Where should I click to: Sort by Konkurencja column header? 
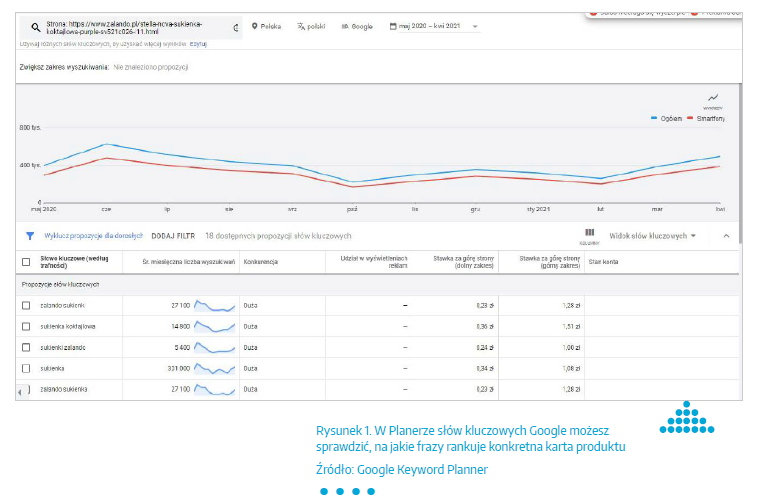click(261, 262)
